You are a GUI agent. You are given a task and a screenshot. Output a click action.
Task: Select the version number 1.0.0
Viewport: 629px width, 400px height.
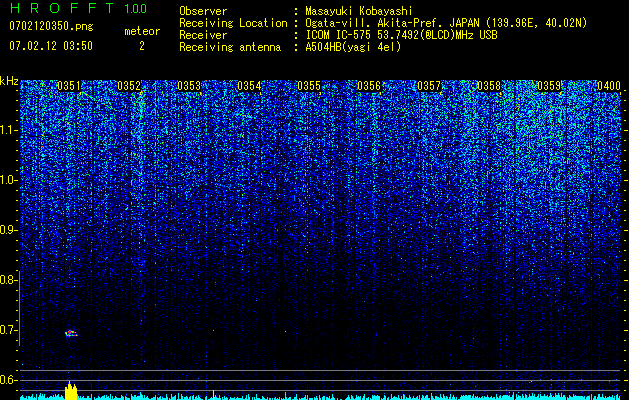[135, 9]
